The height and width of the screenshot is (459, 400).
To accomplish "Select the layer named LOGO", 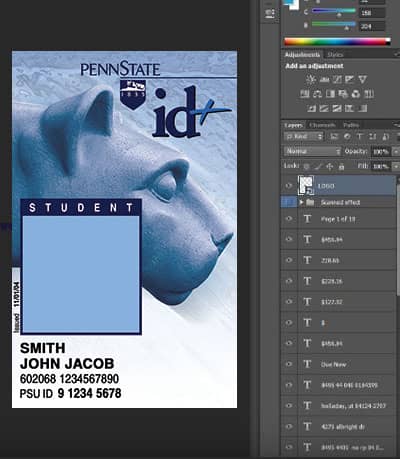I will 326,186.
